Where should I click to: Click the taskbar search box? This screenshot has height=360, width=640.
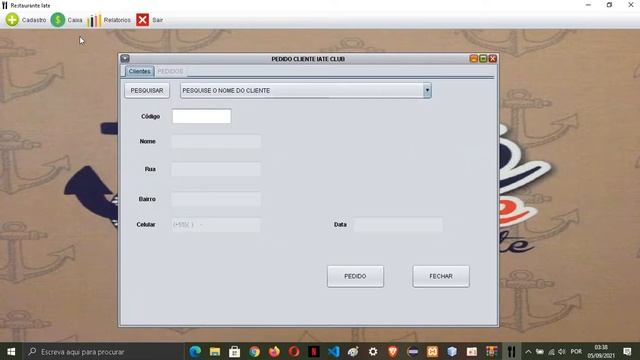(x=104, y=351)
